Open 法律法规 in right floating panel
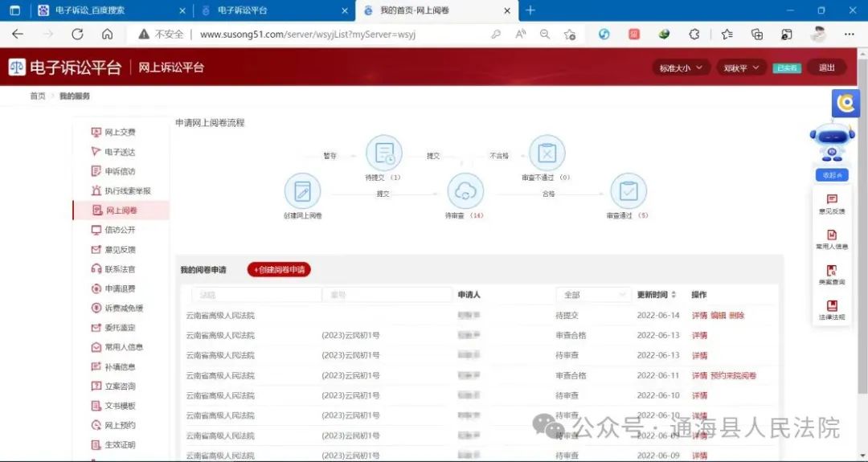Image resolution: width=868 pixels, height=462 pixels. 832,310
